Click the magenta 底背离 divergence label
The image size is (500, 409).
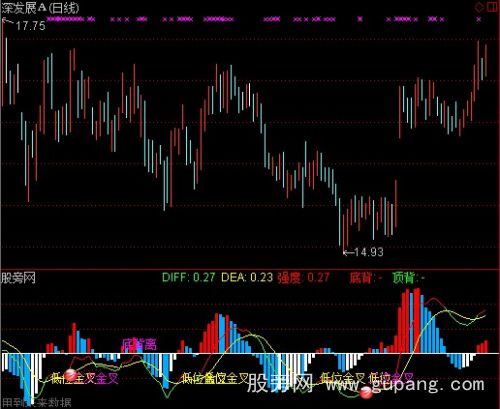[x=139, y=345]
